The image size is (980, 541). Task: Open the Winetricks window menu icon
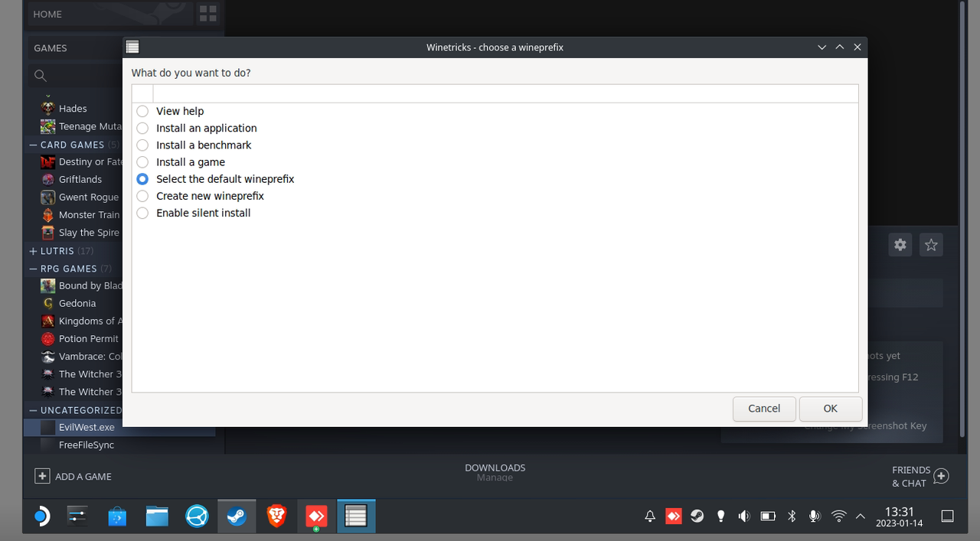tap(132, 47)
